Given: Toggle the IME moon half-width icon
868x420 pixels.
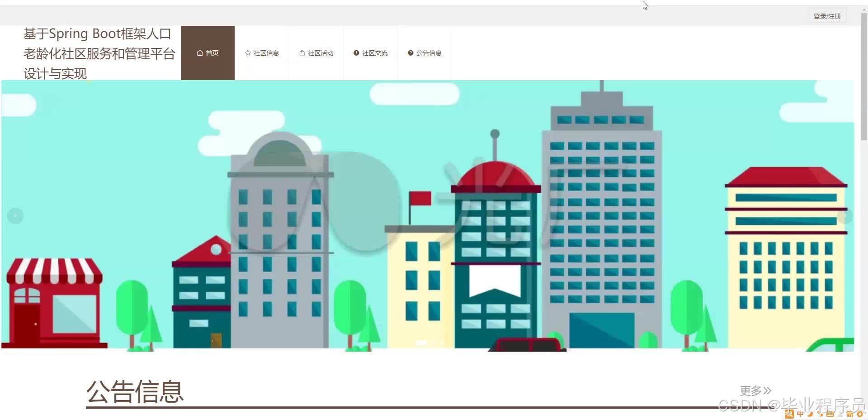Looking at the screenshot, I should [810, 414].
